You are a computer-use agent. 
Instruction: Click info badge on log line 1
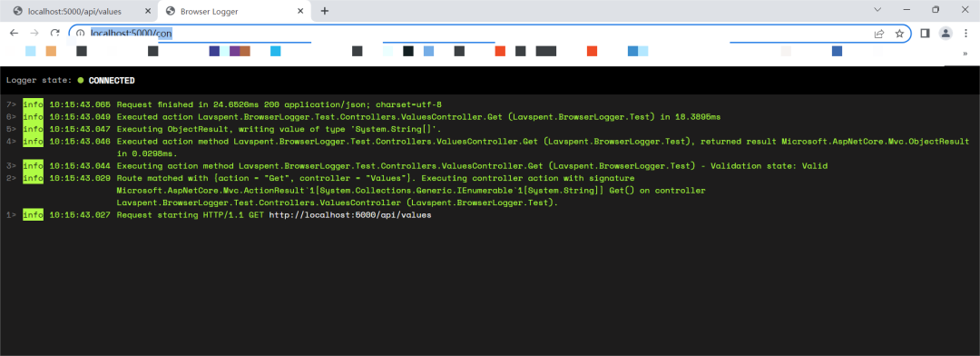34,215
